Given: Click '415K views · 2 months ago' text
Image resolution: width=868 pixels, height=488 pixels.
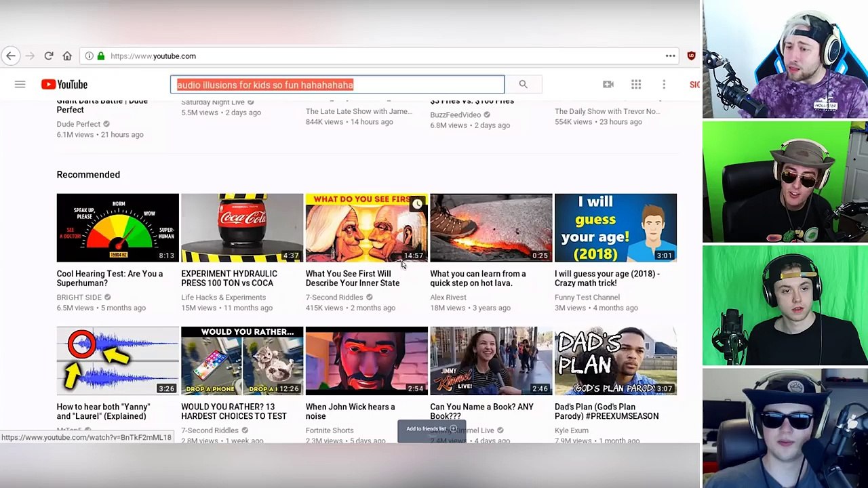Looking at the screenshot, I should pyautogui.click(x=351, y=308).
